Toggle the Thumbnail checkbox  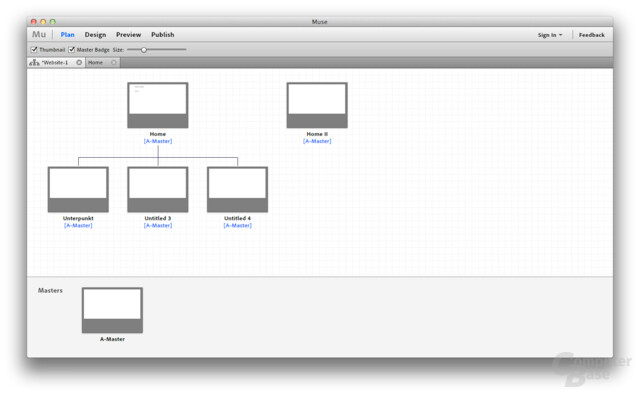(x=34, y=50)
